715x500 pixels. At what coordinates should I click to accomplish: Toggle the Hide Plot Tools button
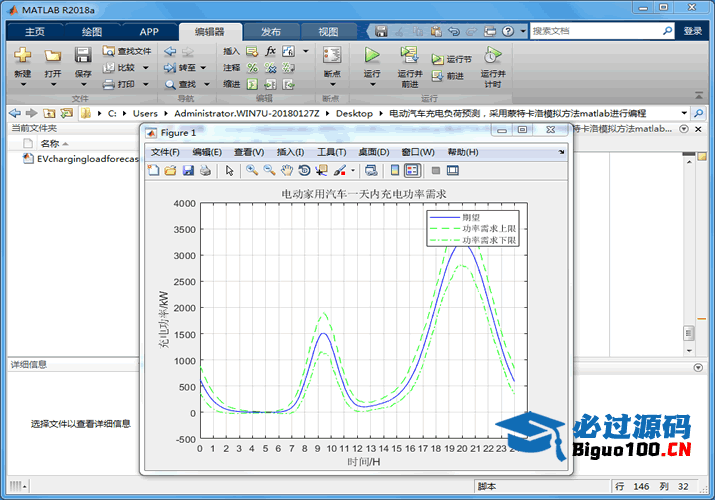click(x=436, y=170)
